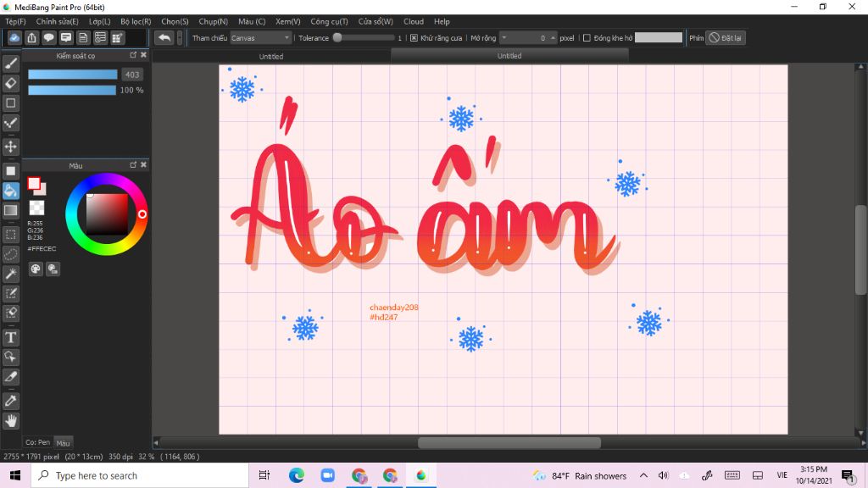Click the share/export toolbar icon
Image resolution: width=868 pixels, height=488 pixels.
[31, 37]
